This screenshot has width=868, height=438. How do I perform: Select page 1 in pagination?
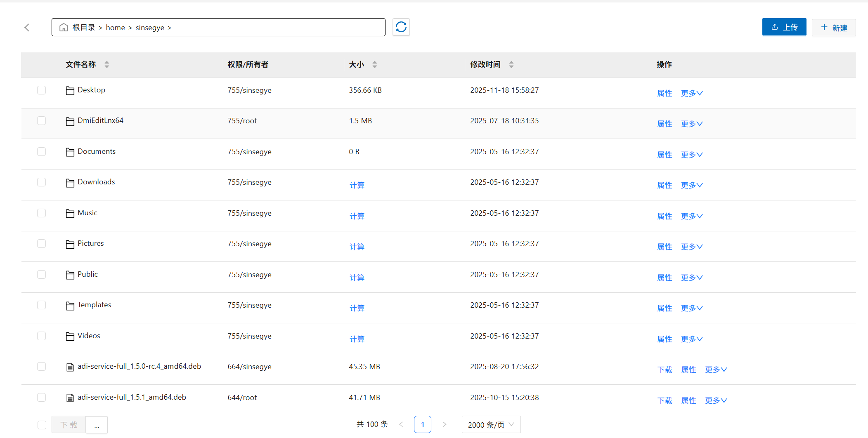click(x=422, y=425)
